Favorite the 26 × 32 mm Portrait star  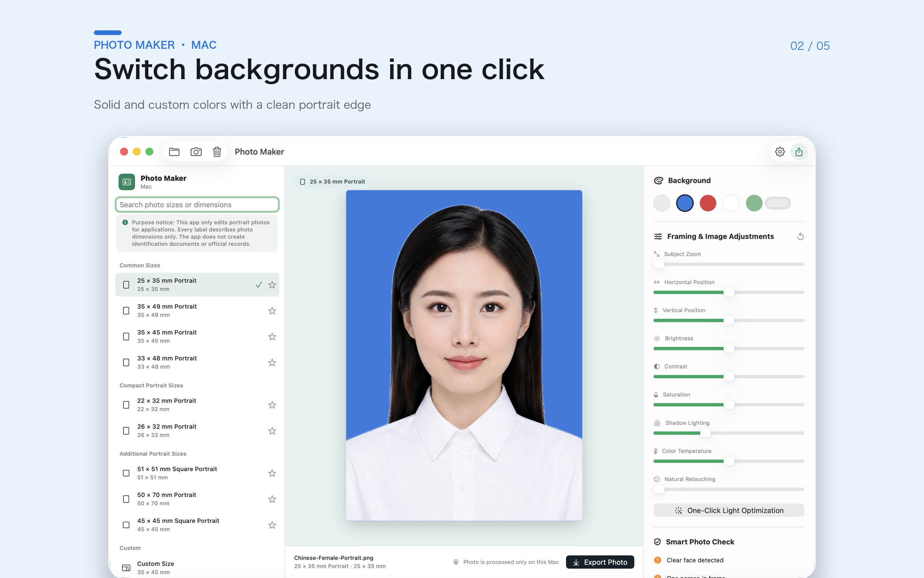(272, 431)
